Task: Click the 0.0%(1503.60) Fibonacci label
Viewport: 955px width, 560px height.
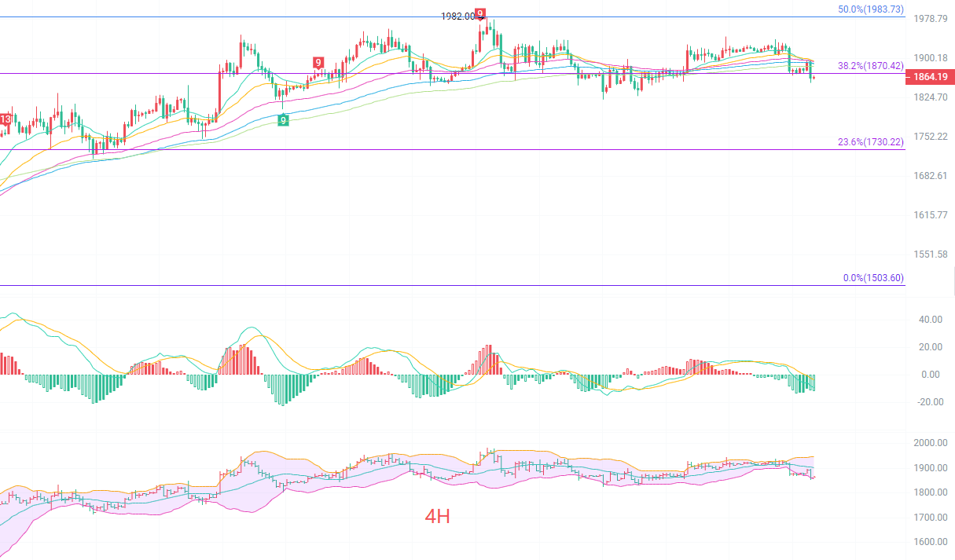Action: point(873,278)
